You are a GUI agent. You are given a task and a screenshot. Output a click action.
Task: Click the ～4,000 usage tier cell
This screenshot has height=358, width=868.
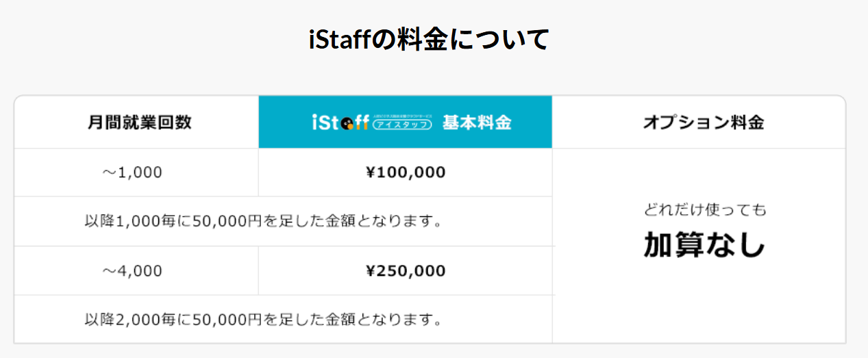(136, 270)
